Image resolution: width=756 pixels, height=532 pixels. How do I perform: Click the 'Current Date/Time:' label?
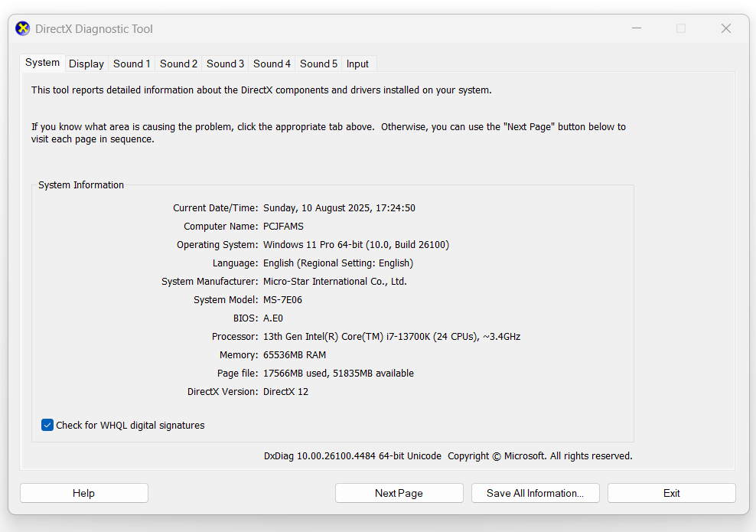(216, 208)
